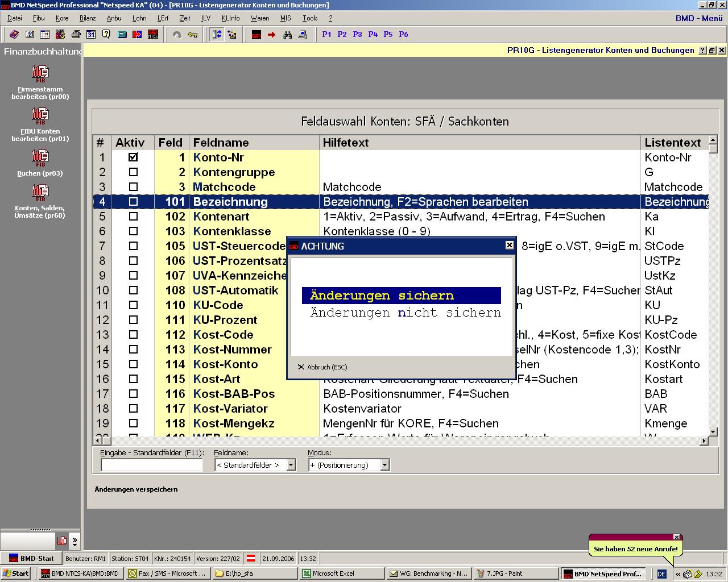Image resolution: width=728 pixels, height=582 pixels.
Task: Click the Eingabe Standardfelder input field
Action: coord(151,465)
